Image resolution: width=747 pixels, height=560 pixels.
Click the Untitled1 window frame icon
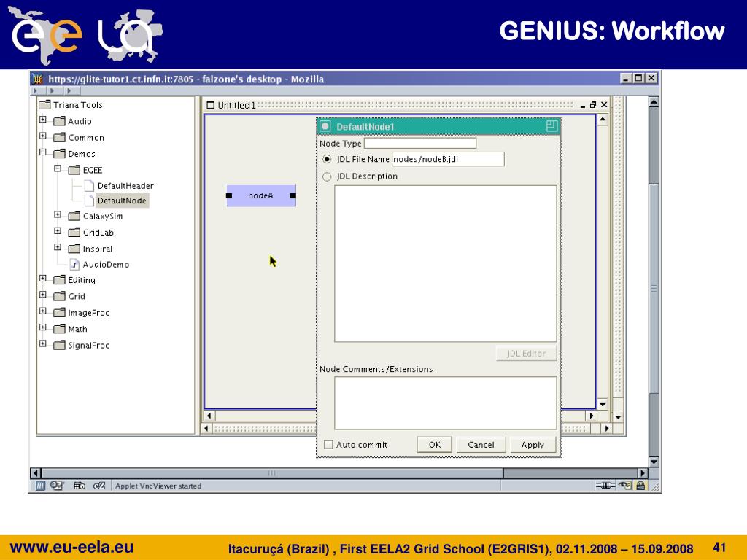tap(211, 105)
